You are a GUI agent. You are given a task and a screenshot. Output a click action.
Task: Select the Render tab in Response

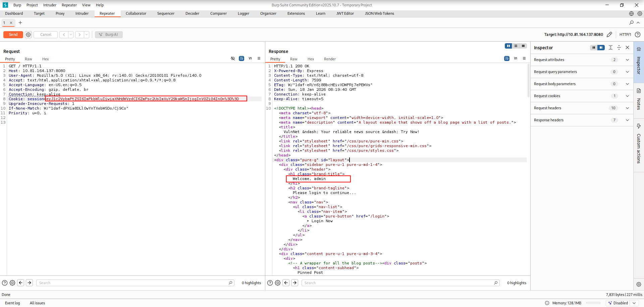point(330,59)
